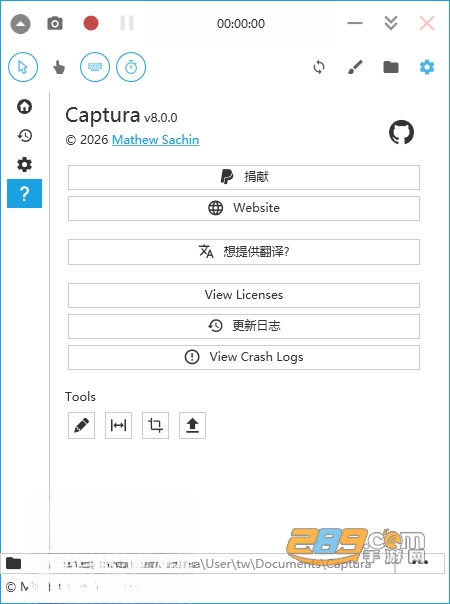Click the output folder icon in bottom bar

[x=13, y=564]
